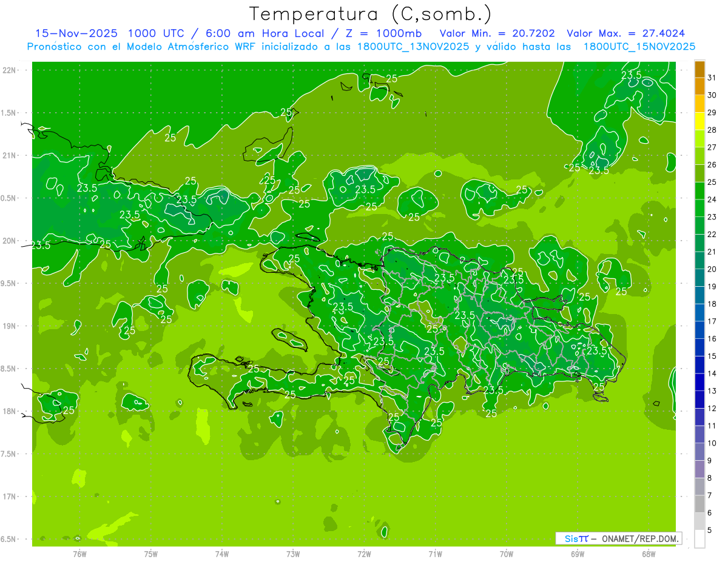Click the '15' value on the color scale

712,356
